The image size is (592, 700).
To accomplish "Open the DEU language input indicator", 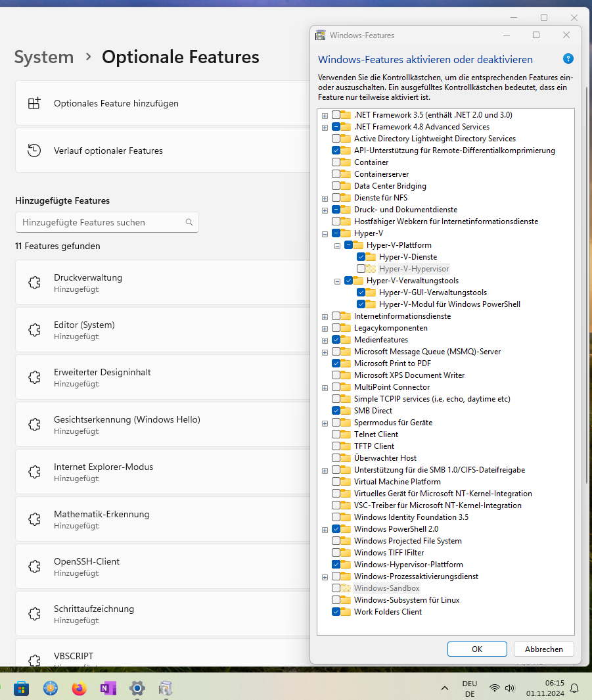I will 469,689.
